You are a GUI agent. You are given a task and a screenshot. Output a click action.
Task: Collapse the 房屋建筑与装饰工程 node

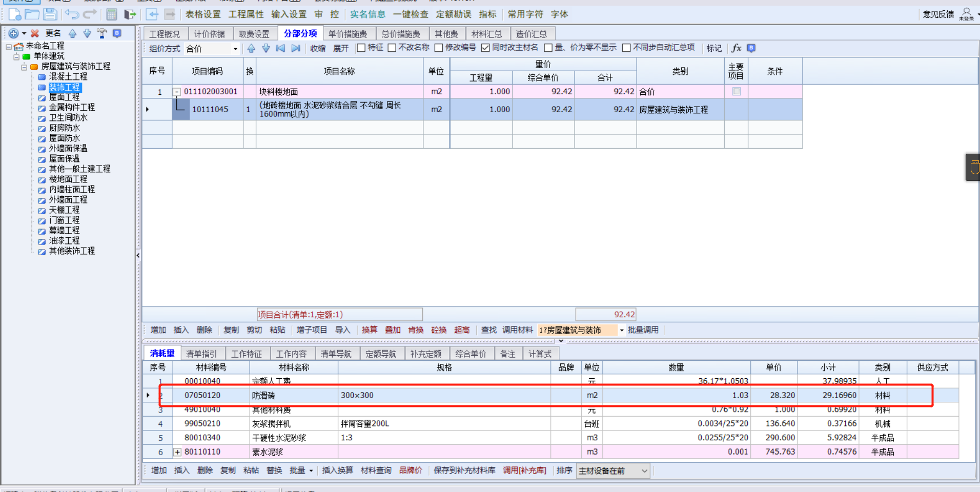(24, 67)
